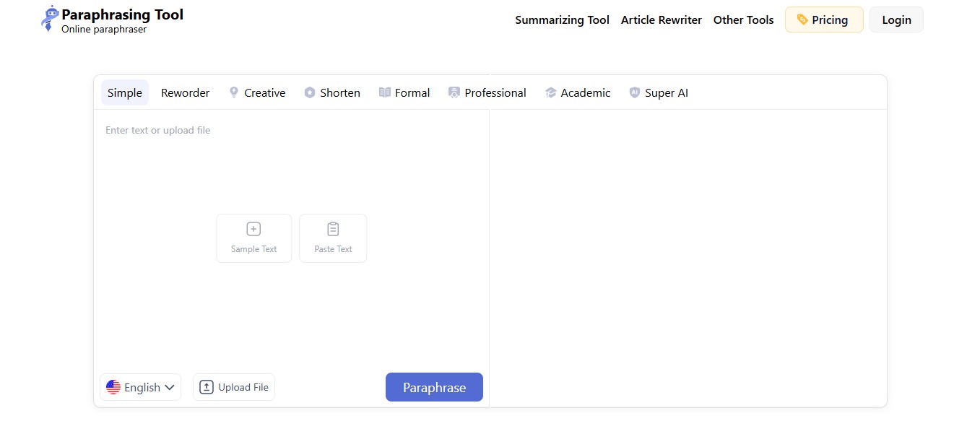The height and width of the screenshot is (421, 980).
Task: Select the Simple mode tab
Action: tap(125, 92)
